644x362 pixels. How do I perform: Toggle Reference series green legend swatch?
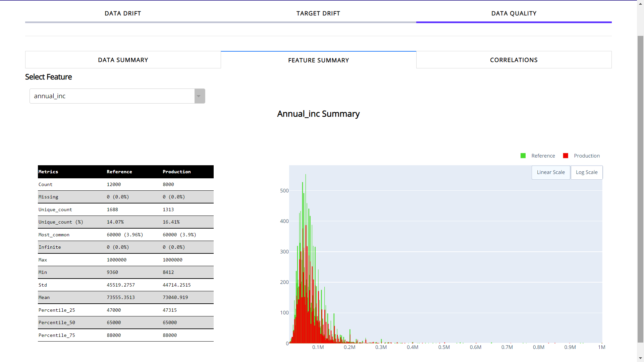pos(523,156)
